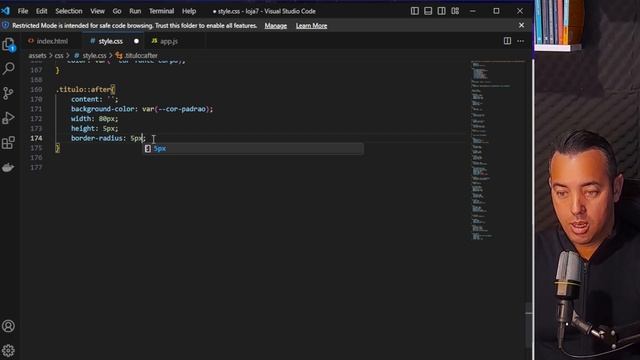The height and width of the screenshot is (360, 640).
Task: Open the Explorer view in activity bar
Action: (x=9, y=44)
